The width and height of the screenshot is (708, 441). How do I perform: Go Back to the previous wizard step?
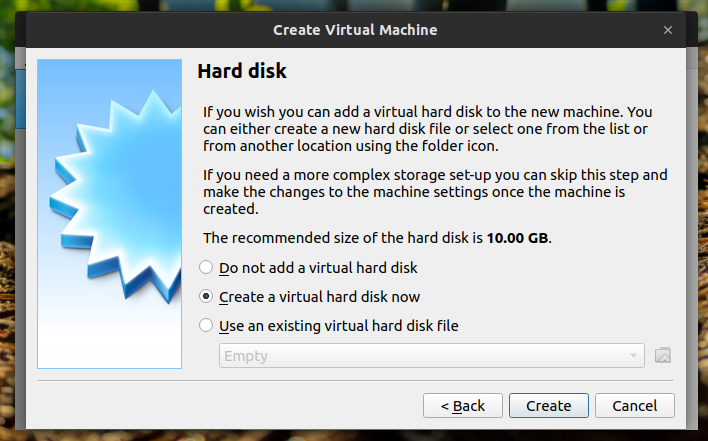coord(463,405)
